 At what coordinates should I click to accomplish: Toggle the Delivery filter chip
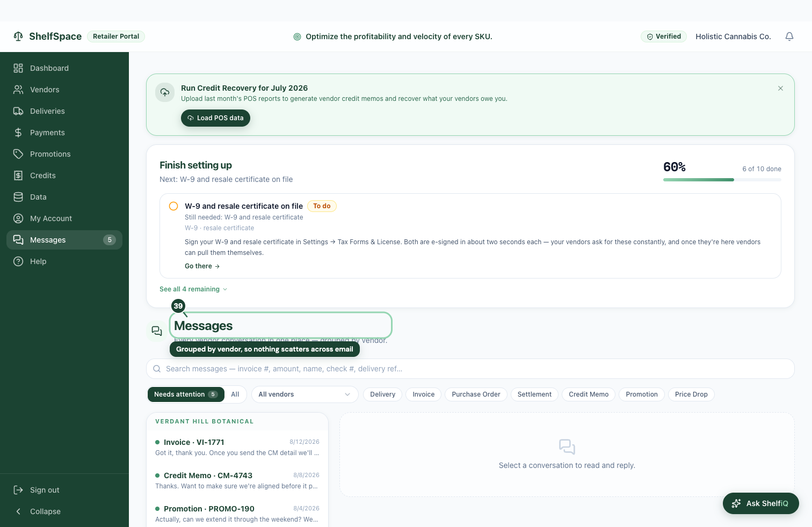pos(382,394)
